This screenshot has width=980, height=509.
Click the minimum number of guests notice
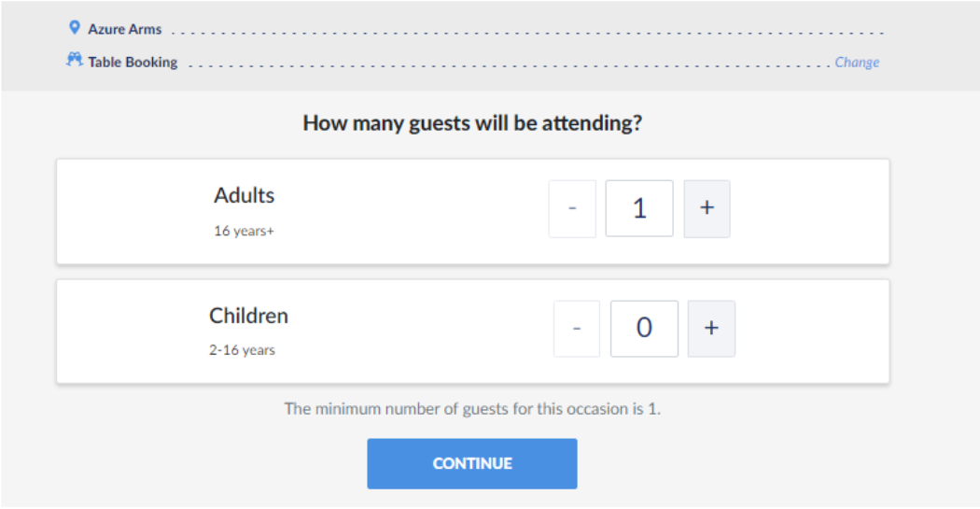[x=472, y=409]
